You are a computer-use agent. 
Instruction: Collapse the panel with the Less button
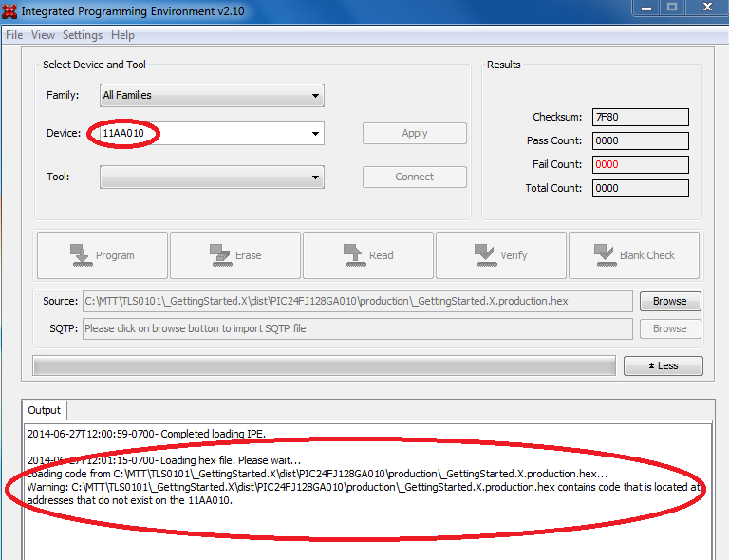[x=663, y=366]
